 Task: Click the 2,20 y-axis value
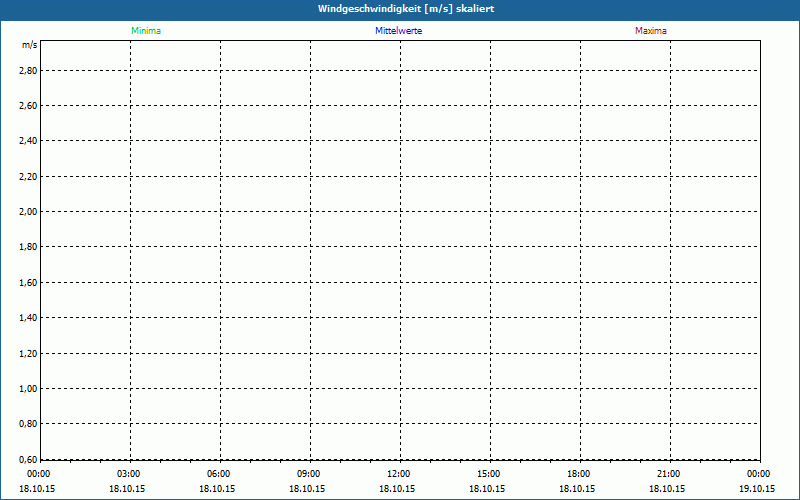28,177
